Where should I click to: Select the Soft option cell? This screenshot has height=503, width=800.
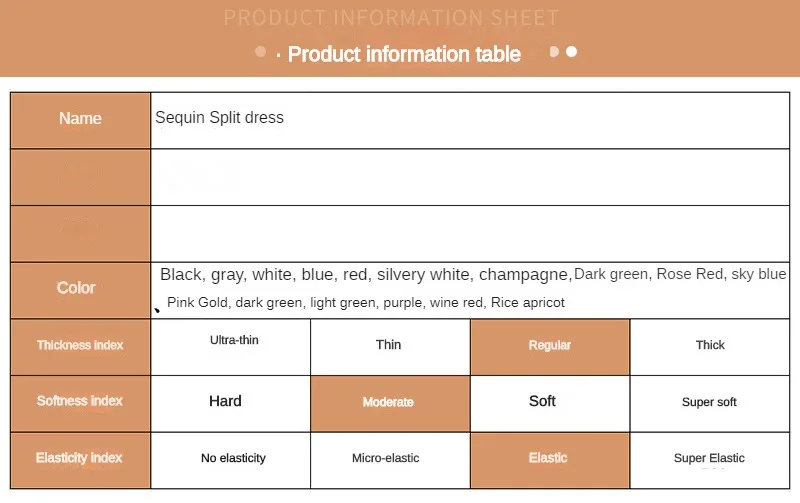pos(542,401)
